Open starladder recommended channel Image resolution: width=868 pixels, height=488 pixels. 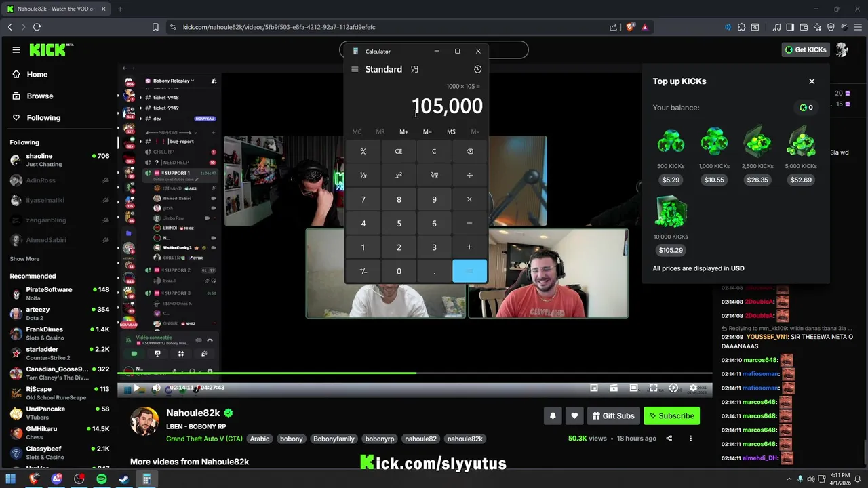point(60,353)
